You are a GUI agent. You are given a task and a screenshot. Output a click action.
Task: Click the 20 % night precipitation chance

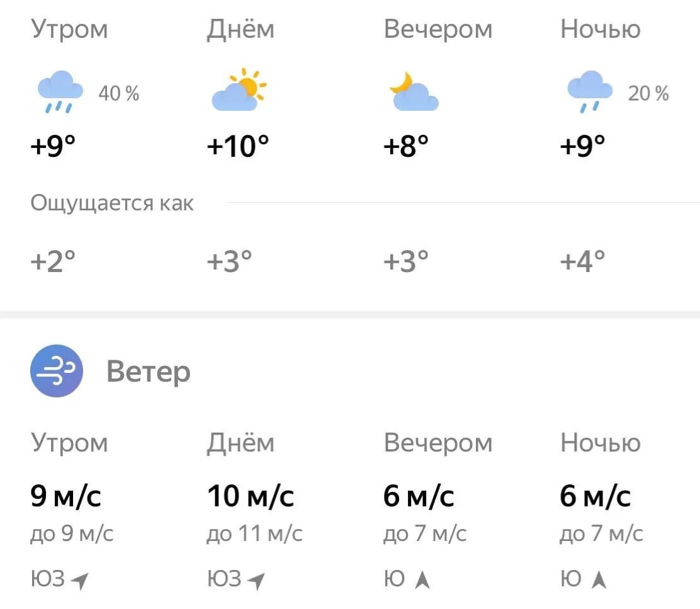(x=648, y=93)
